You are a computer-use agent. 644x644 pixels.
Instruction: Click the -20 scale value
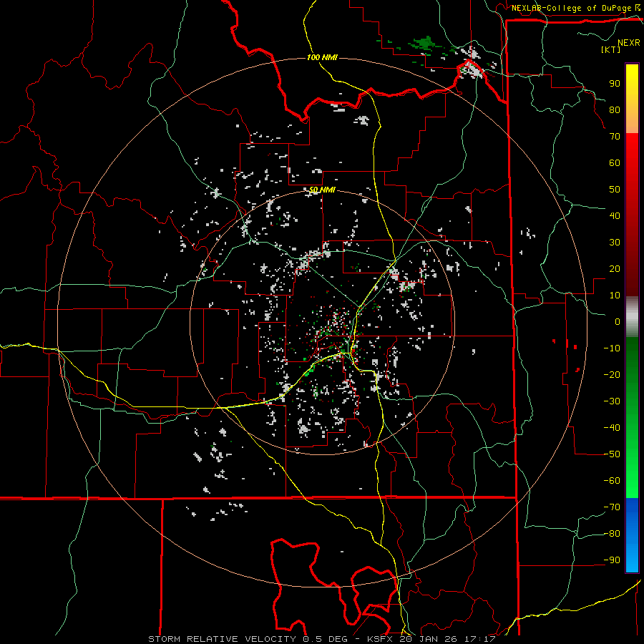[x=612, y=374]
